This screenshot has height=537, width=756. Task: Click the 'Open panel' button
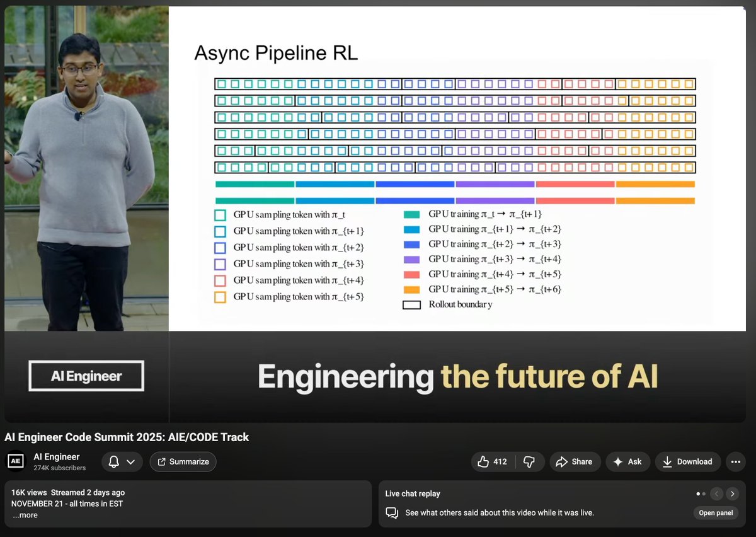coord(715,512)
